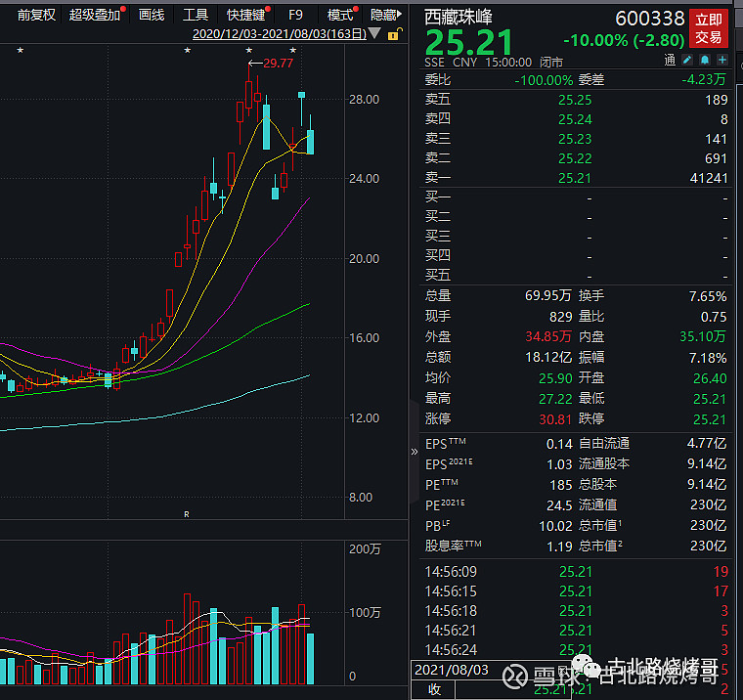Click the date range 2020/12/03-2021/08/03 link

click(x=280, y=34)
